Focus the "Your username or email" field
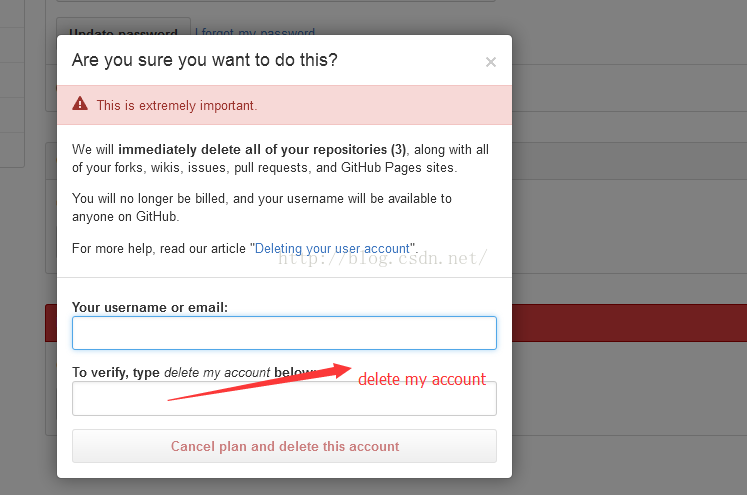The width and height of the screenshot is (747, 495). point(284,333)
